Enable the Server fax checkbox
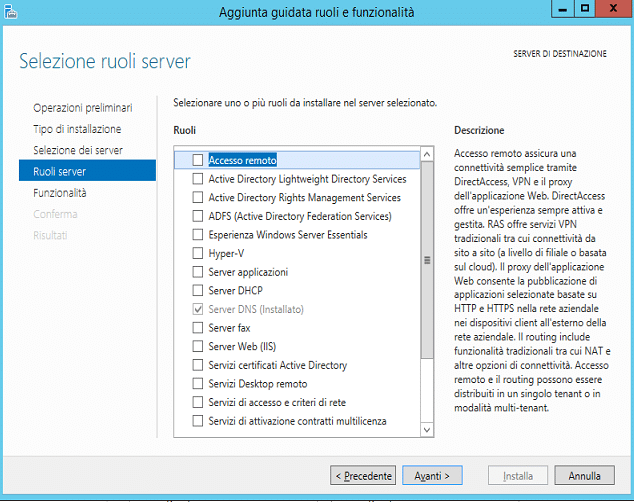 198,327
